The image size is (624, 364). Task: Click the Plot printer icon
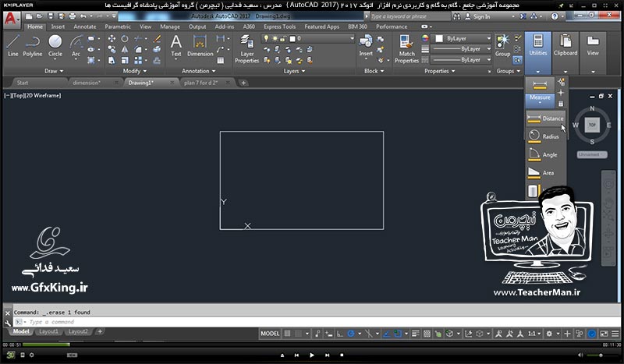click(72, 16)
